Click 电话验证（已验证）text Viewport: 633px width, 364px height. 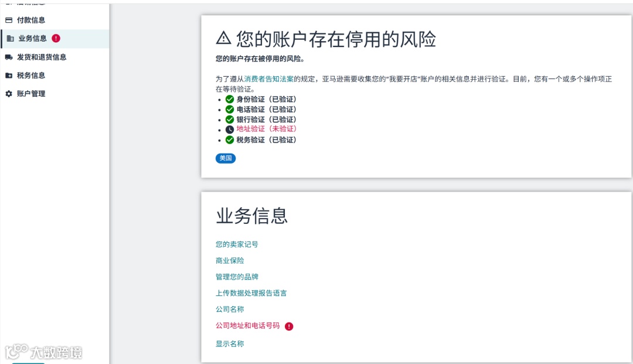[x=267, y=110]
